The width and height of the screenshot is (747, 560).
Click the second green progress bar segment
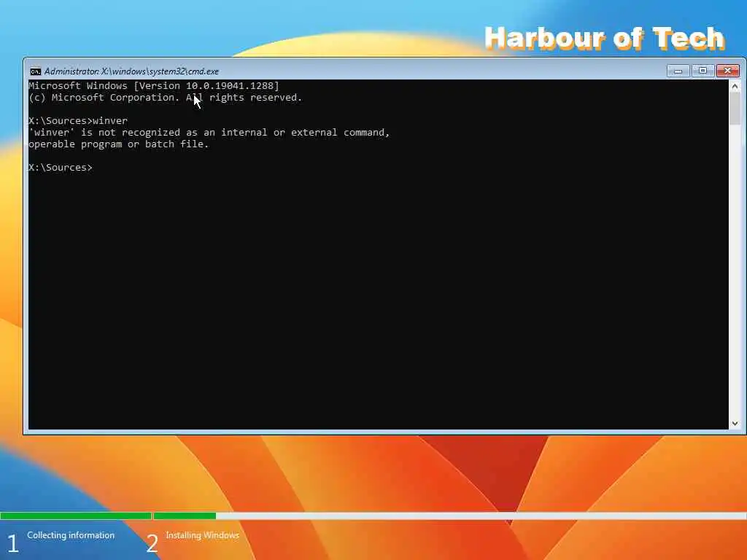click(185, 516)
